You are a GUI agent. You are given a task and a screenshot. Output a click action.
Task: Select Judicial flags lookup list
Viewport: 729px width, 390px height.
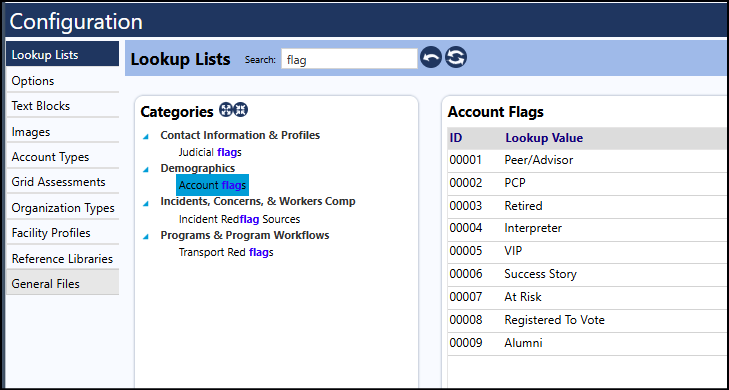point(210,152)
